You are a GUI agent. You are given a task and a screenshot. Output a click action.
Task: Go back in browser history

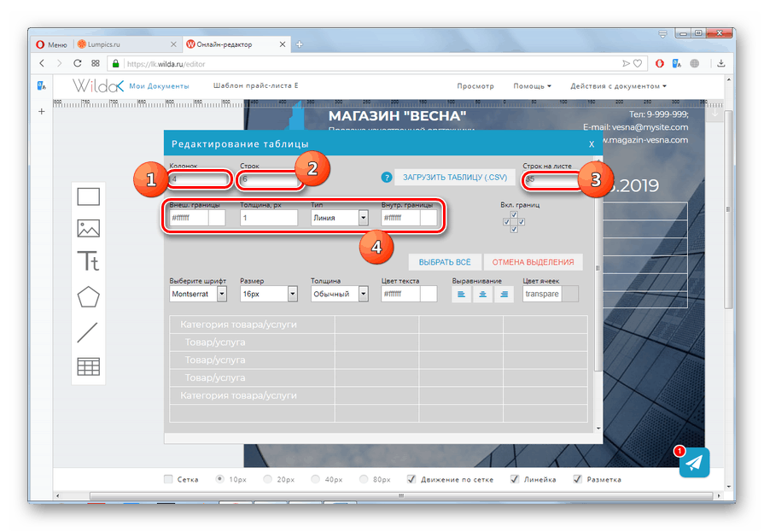[42, 63]
